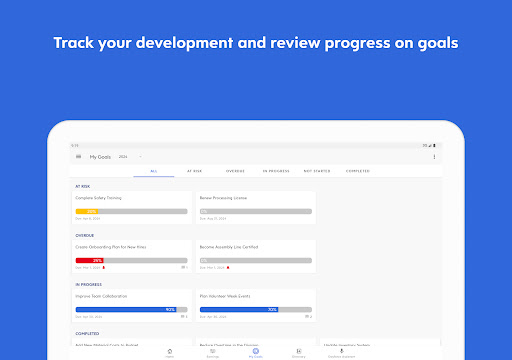Click overdue alert icon on Become Assembly Line Certified

(228, 267)
